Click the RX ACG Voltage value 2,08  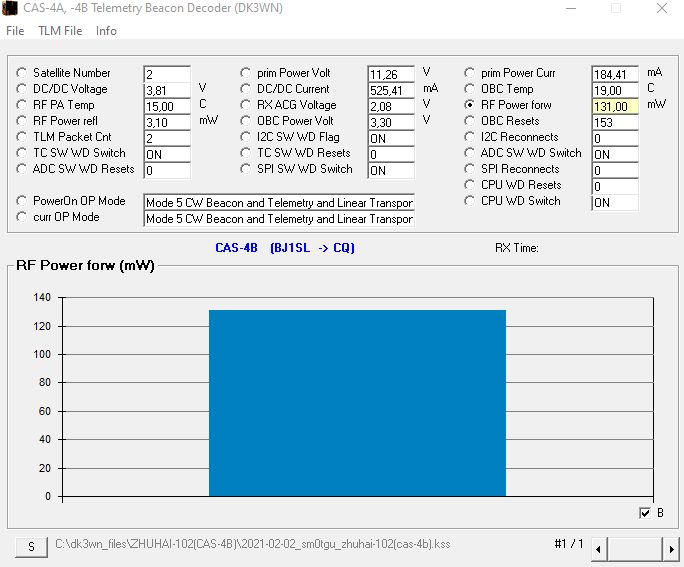(391, 106)
